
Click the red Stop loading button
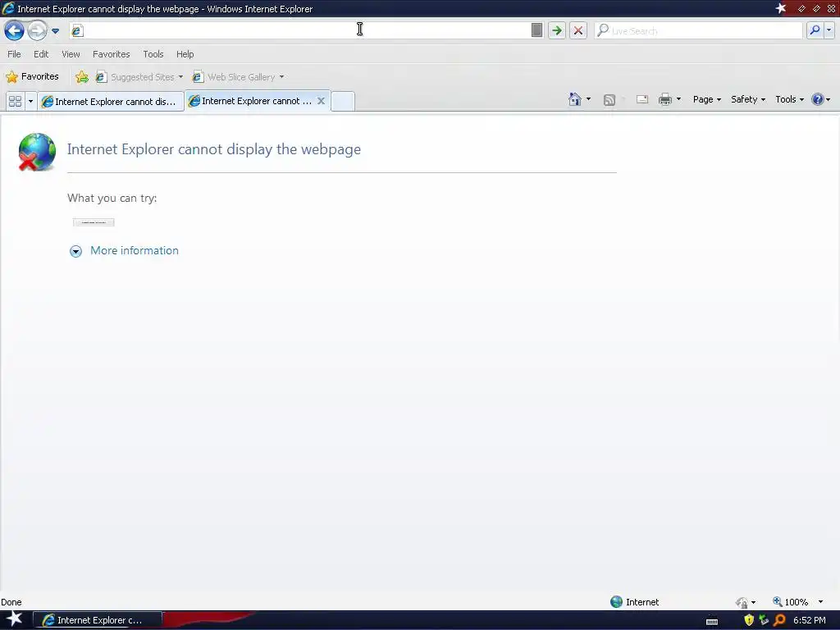click(578, 30)
